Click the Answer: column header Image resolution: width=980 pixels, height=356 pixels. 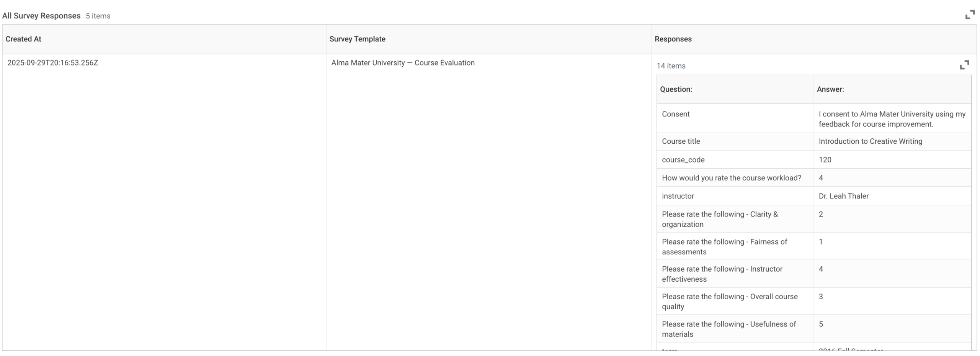[830, 89]
